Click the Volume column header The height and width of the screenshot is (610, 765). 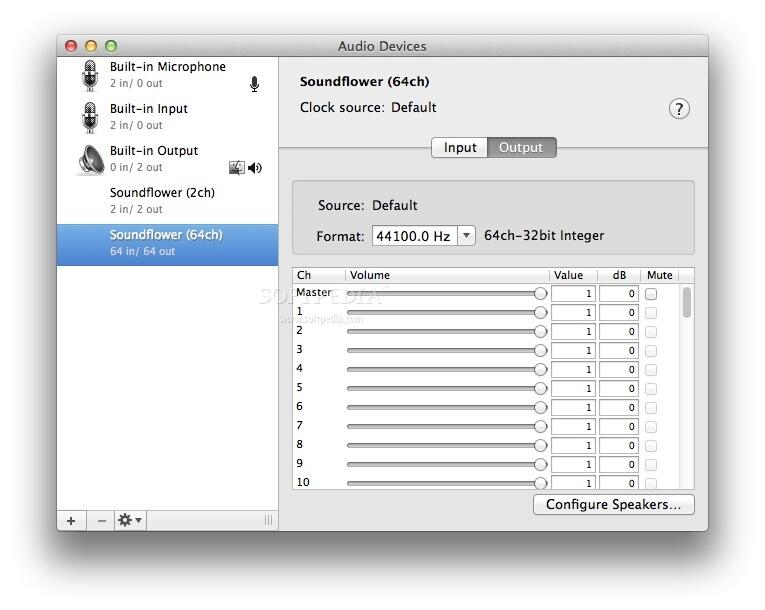447,275
